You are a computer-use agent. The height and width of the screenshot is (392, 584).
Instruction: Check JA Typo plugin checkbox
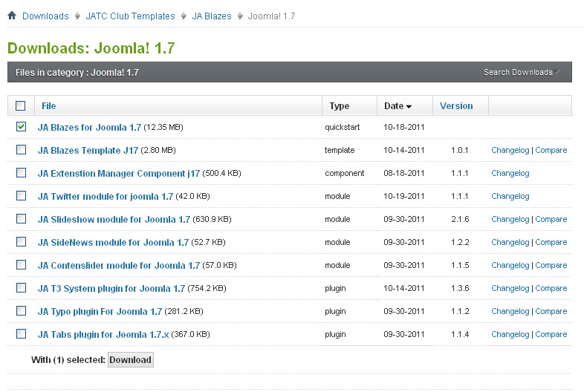22,310
